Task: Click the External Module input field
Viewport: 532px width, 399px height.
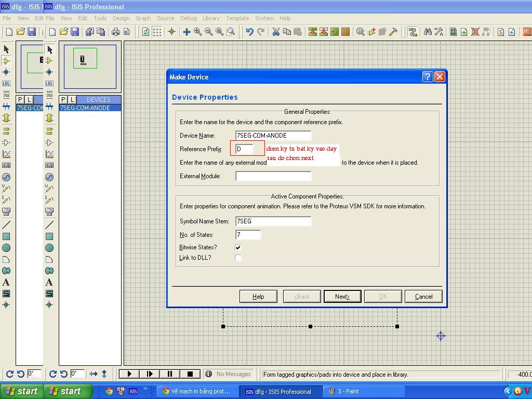Action: pos(273,176)
